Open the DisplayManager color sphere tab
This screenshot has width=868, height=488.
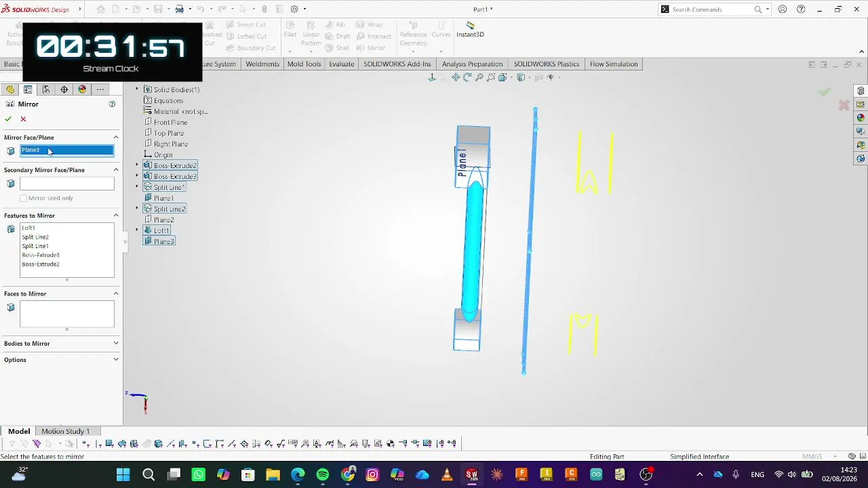click(x=82, y=89)
